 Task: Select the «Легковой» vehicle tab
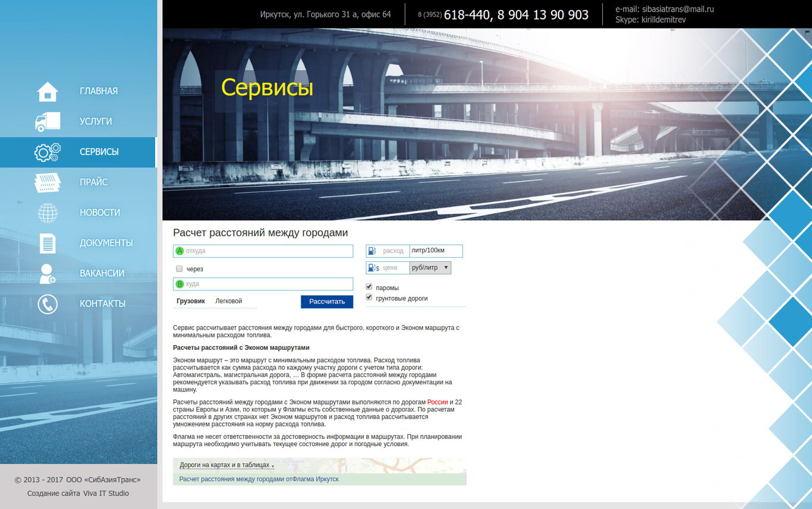[228, 301]
